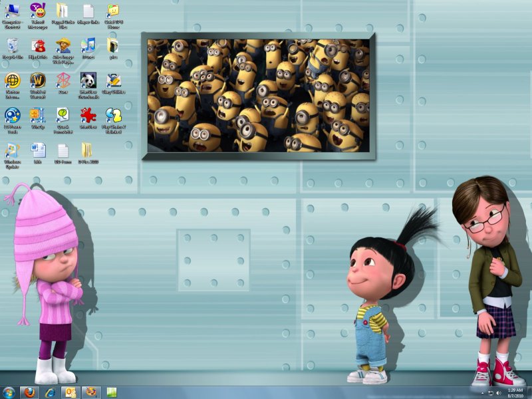
Task: Open the iTunes desktop shortcut
Action: tap(88, 49)
